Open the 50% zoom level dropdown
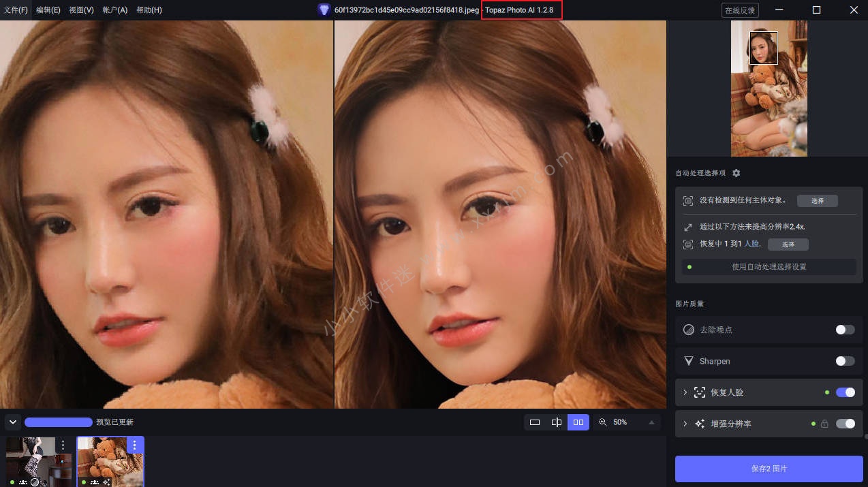 (653, 422)
